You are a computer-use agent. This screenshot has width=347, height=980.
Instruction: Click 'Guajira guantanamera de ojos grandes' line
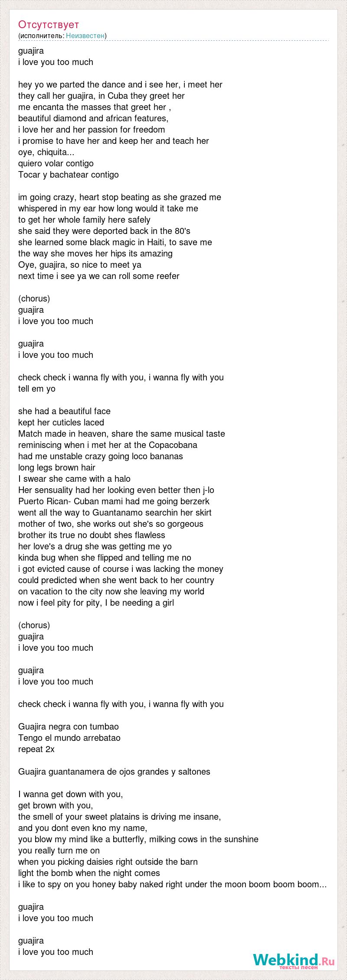tap(114, 772)
